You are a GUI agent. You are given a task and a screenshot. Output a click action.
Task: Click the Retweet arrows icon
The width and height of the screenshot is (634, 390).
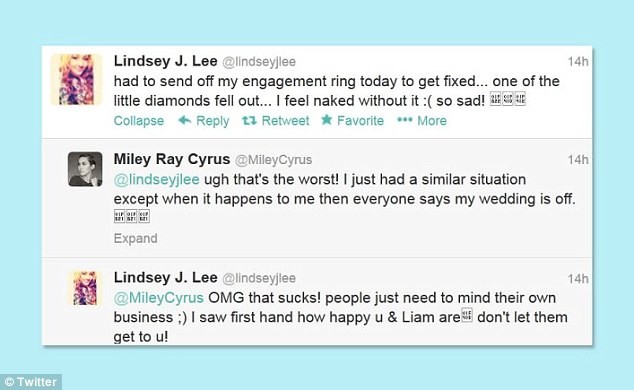coord(249,120)
